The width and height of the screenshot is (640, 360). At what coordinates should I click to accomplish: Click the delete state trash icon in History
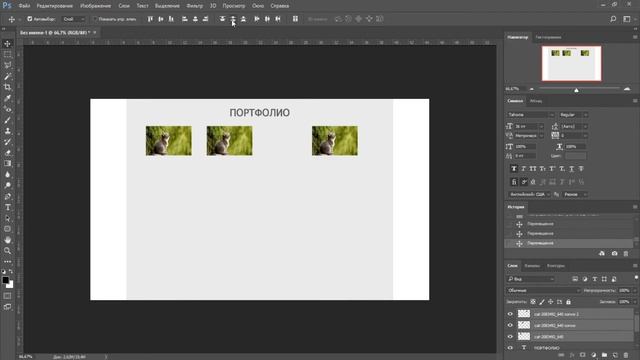click(626, 253)
